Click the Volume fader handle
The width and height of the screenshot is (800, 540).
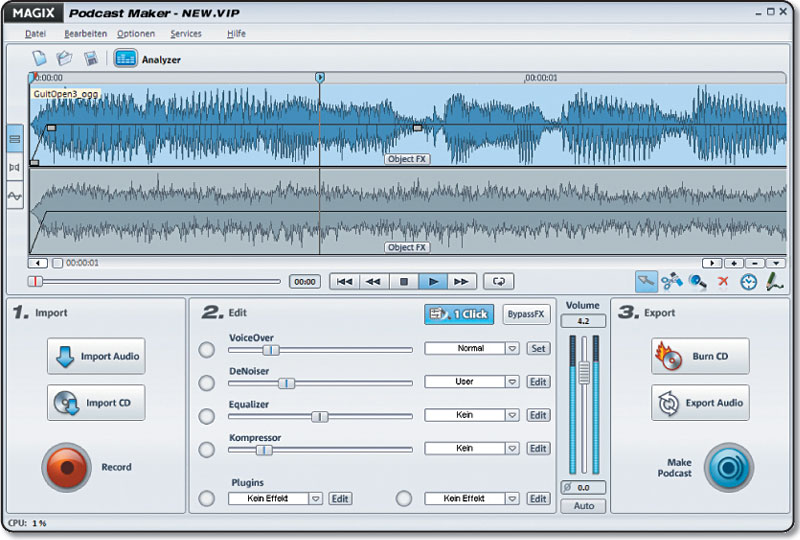584,372
